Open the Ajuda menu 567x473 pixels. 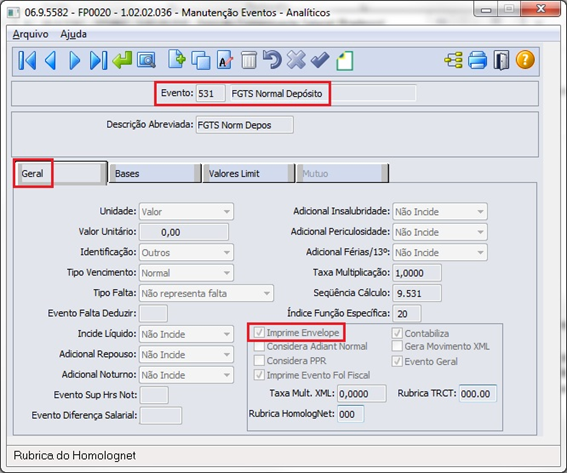tap(73, 34)
